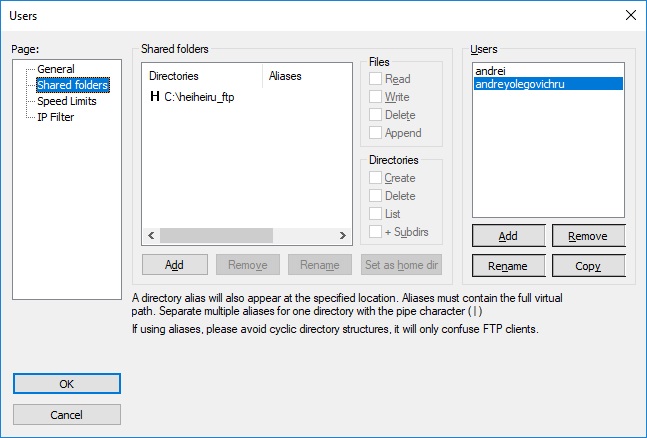The width and height of the screenshot is (647, 438).
Task: Click right arrow of directories scrollbar
Action: [342, 235]
